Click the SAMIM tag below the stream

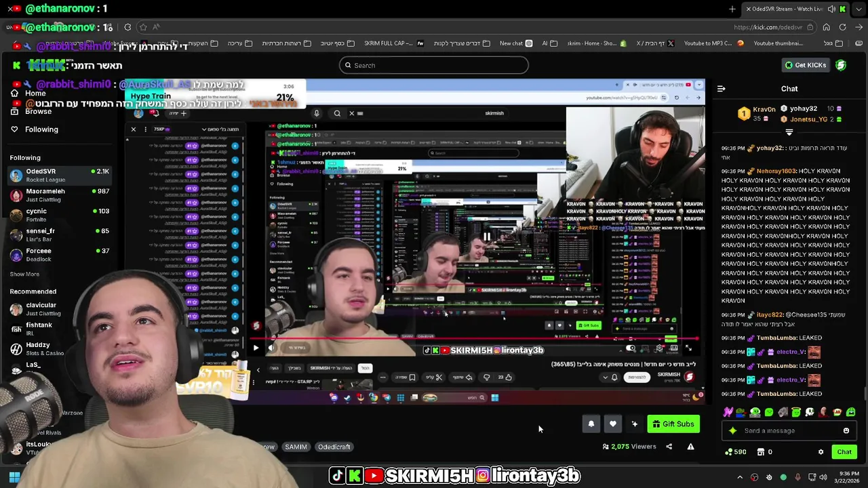296,447
